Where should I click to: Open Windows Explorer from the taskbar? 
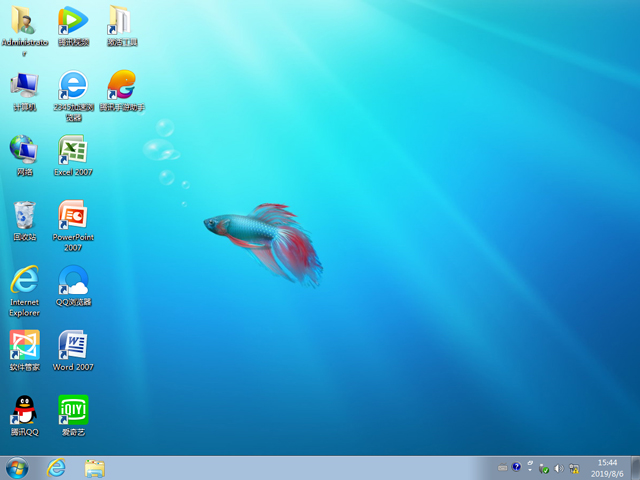click(95, 468)
